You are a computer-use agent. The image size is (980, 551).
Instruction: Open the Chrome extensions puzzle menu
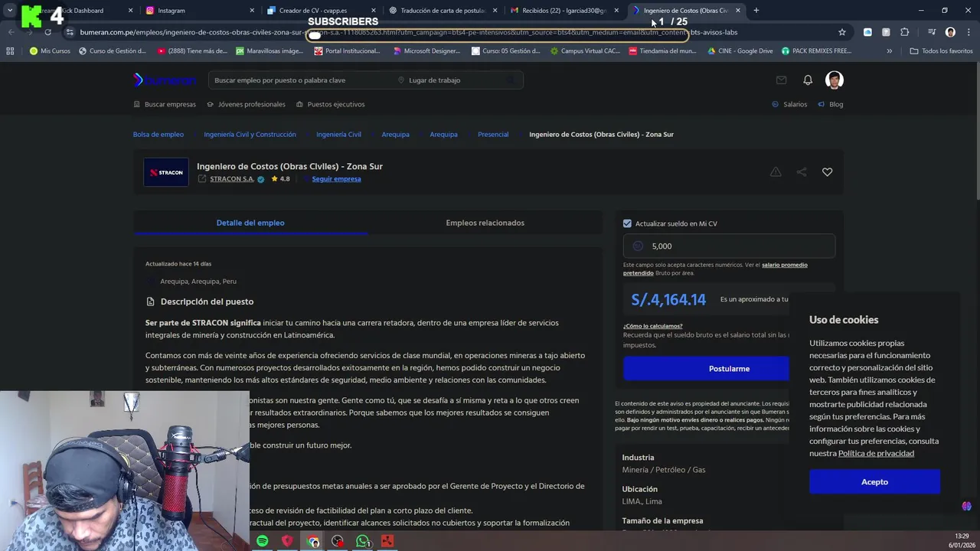[905, 32]
